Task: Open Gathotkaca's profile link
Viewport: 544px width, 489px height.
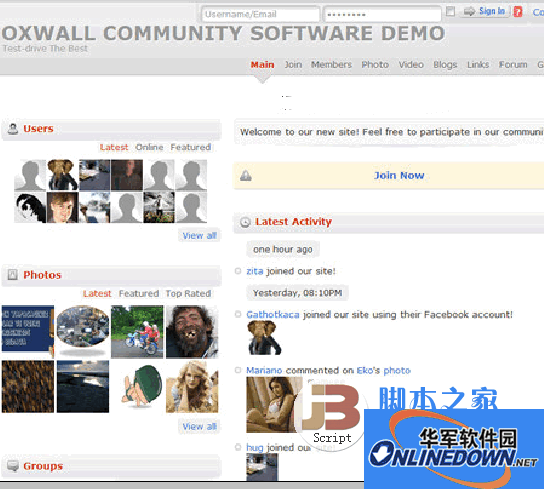Action: [x=273, y=315]
